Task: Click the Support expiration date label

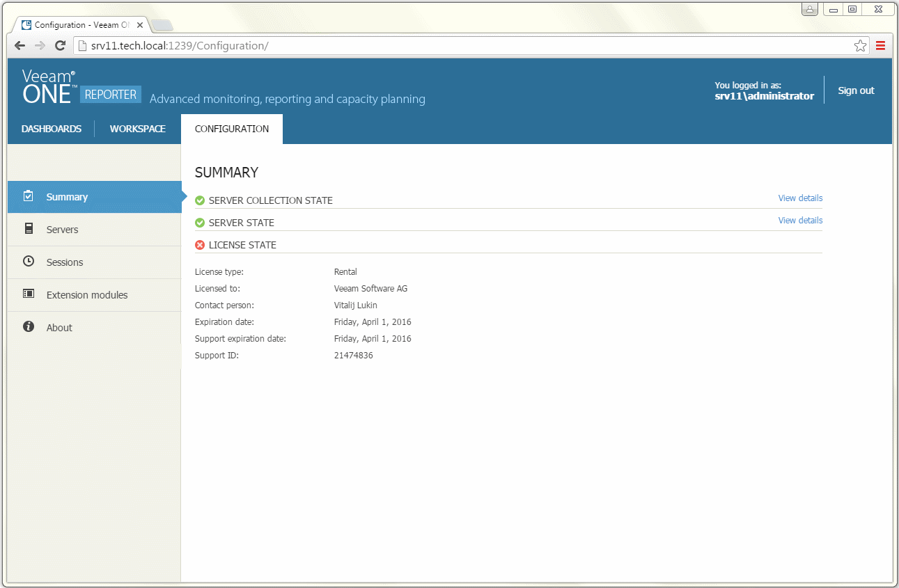Action: point(240,339)
